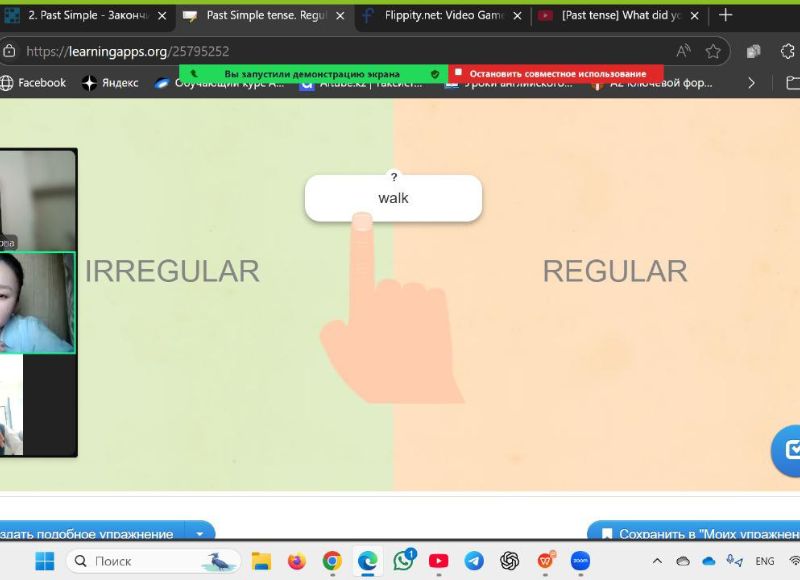Stop screen sharing with the red button
800x580 pixels.
[556, 74]
